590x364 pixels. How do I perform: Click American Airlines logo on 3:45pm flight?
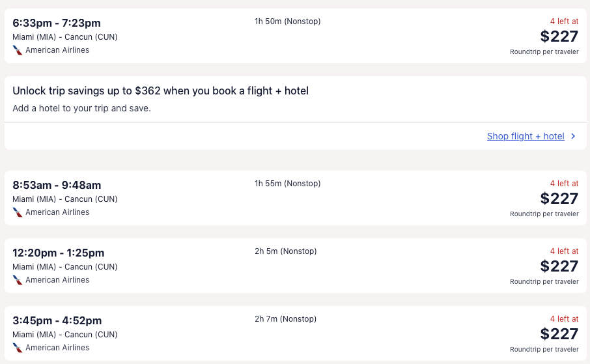18,348
